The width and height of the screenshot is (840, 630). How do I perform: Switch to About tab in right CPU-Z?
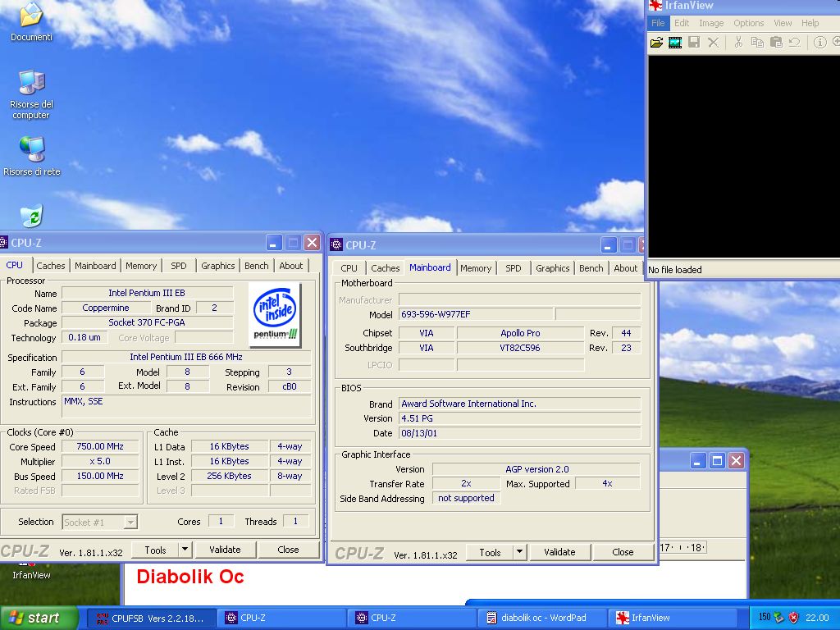tap(625, 268)
